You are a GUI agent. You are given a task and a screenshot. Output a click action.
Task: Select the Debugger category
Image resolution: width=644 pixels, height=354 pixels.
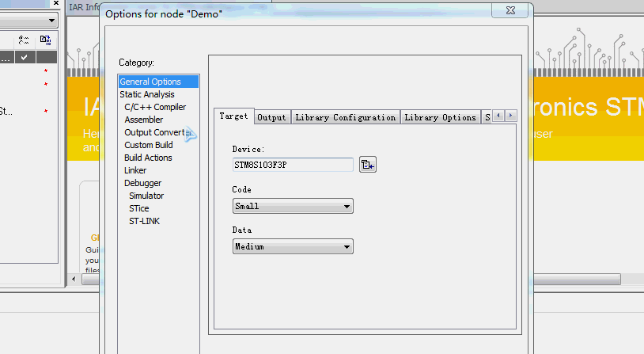[x=143, y=183]
